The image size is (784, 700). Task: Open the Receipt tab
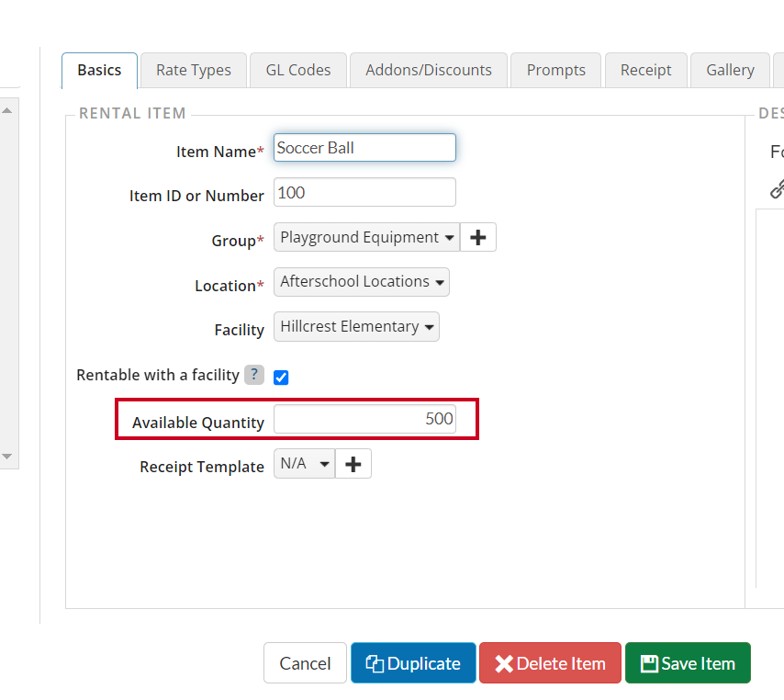point(645,71)
